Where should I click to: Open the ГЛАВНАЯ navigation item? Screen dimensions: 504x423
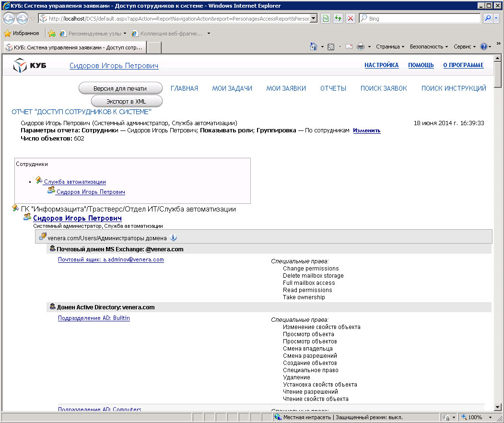point(184,88)
